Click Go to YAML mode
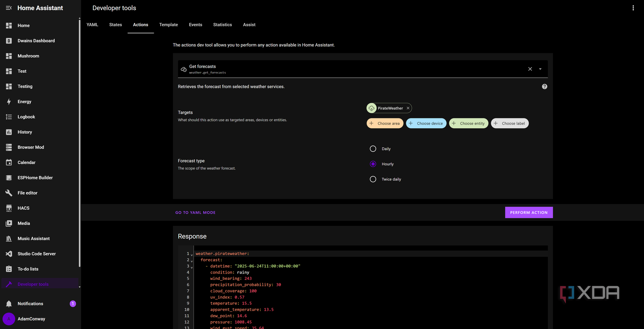 click(195, 213)
